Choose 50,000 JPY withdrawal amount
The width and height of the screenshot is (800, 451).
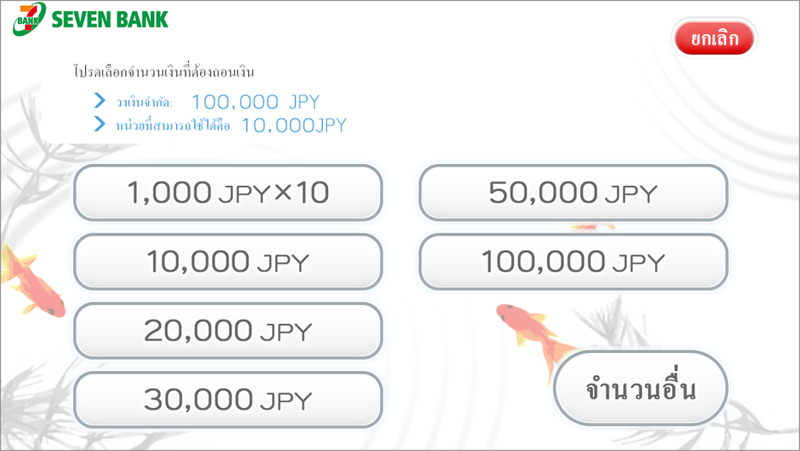[573, 193]
